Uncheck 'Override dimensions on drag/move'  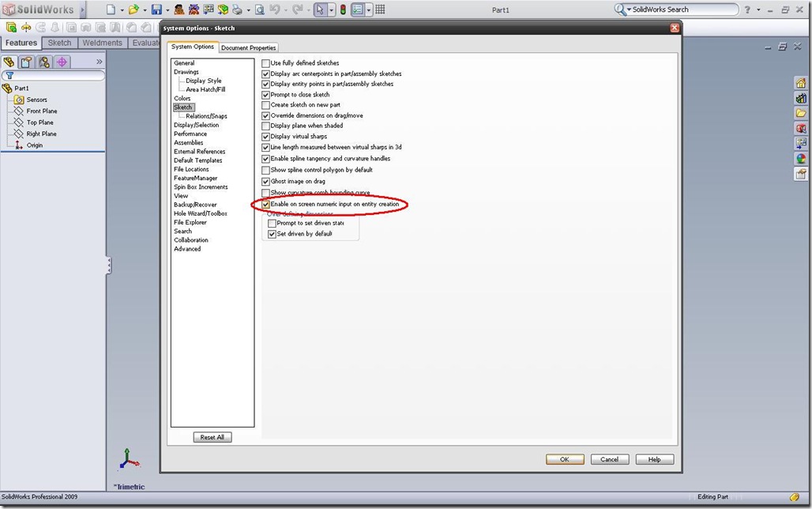pos(265,116)
